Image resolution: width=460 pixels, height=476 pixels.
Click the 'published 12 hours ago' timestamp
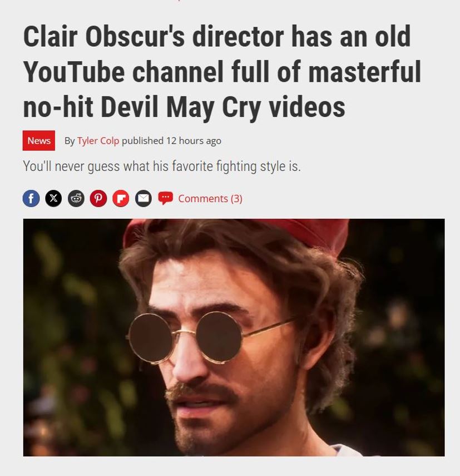[x=171, y=141]
